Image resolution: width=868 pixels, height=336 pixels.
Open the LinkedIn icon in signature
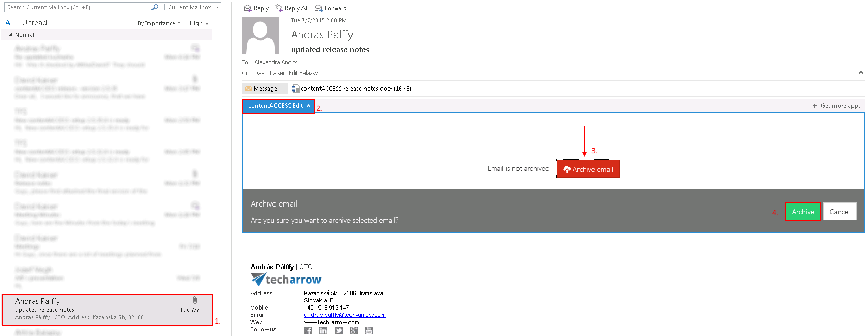(323, 330)
